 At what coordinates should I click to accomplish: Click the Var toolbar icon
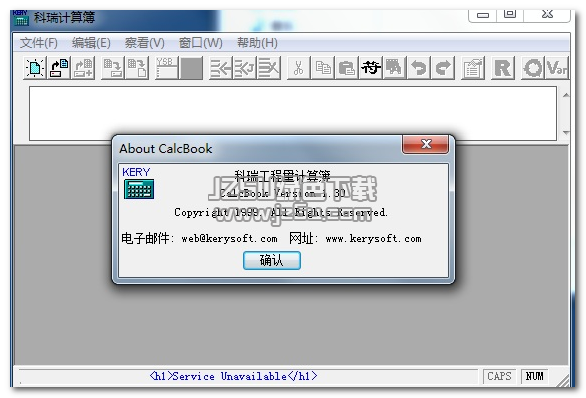(x=557, y=68)
